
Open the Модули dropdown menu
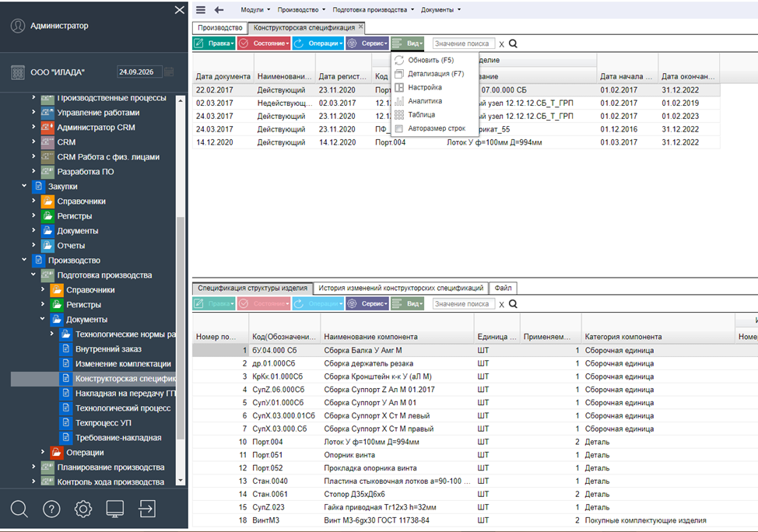click(255, 9)
